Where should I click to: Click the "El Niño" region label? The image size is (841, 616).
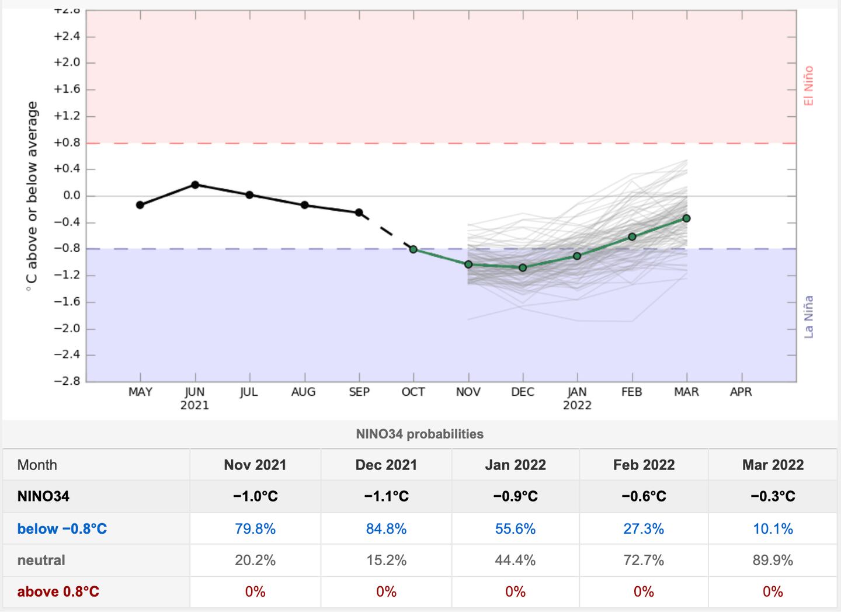click(809, 86)
